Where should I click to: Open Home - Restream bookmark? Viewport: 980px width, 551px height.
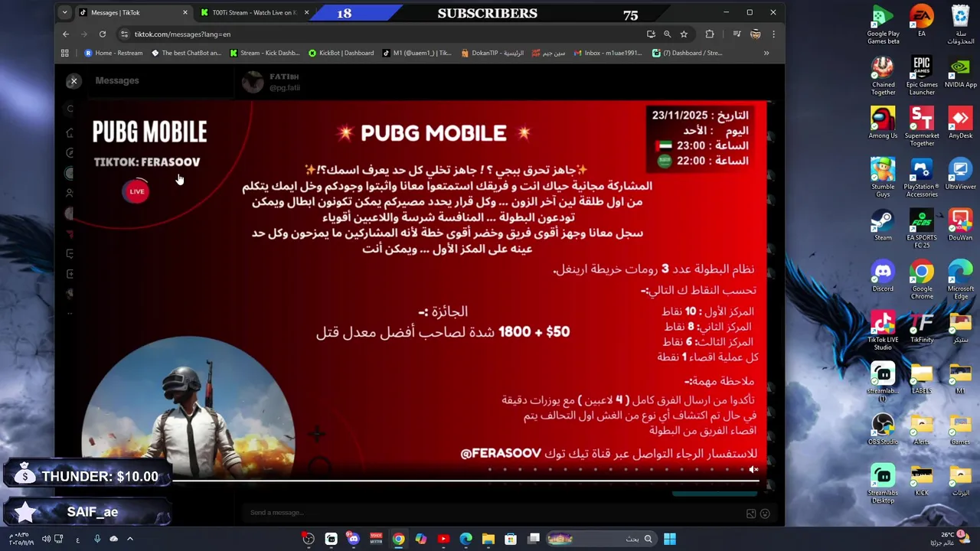113,53
